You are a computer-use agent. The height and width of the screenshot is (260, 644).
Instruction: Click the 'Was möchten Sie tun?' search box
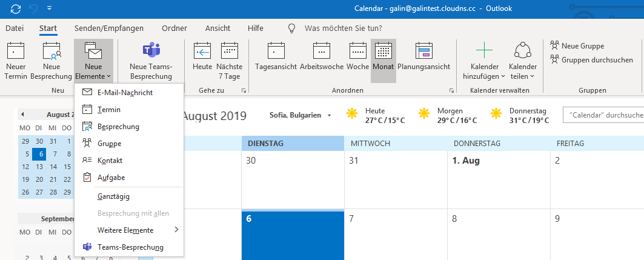344,28
